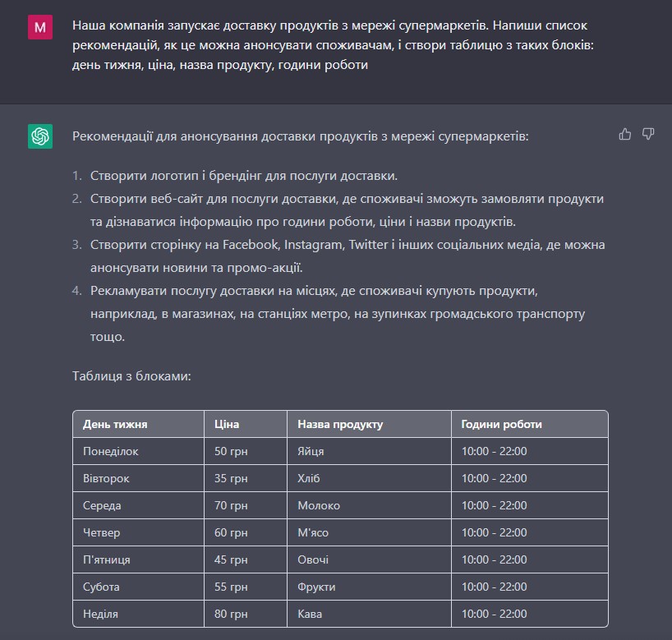Click the "Назва продукту" column header
This screenshot has height=640, width=672.
340,424
